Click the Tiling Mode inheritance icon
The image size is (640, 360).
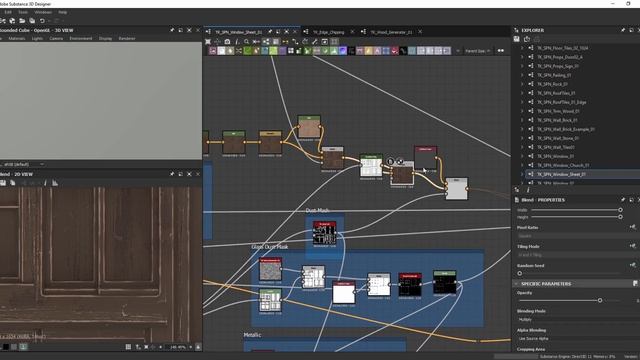(632, 246)
